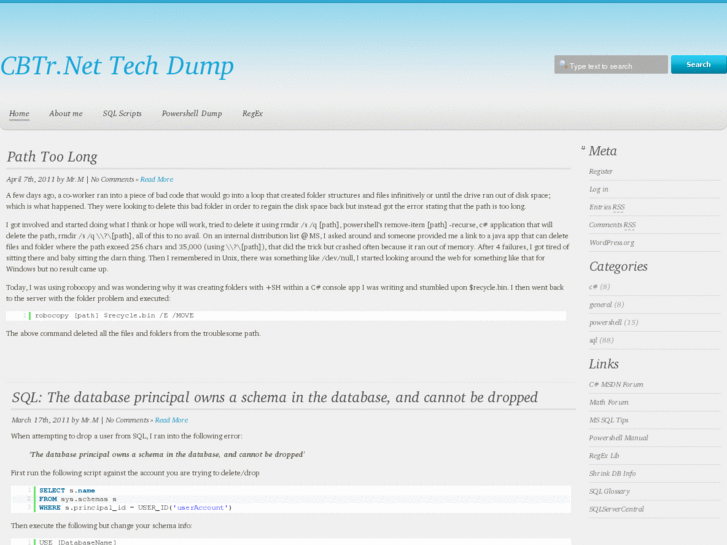Open the SQL Glossary link
The height and width of the screenshot is (545, 727).
pos(609,492)
